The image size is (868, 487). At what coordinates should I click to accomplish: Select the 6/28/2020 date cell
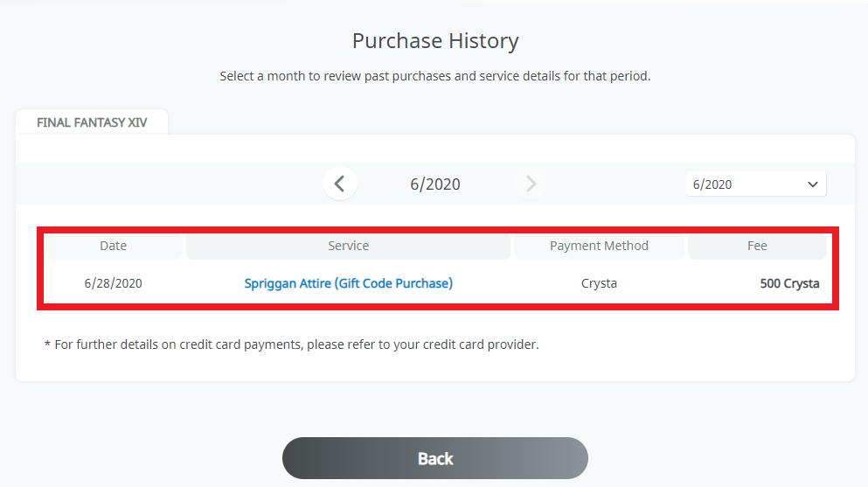[114, 283]
